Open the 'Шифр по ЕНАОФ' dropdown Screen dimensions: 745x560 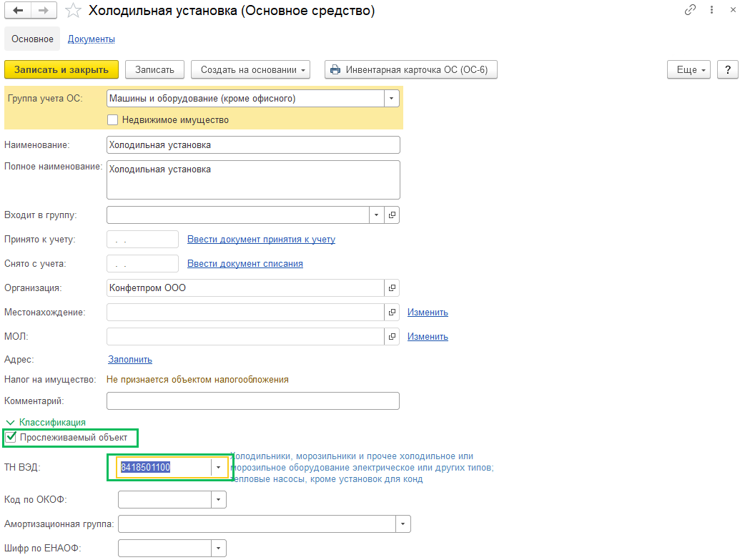(x=219, y=548)
